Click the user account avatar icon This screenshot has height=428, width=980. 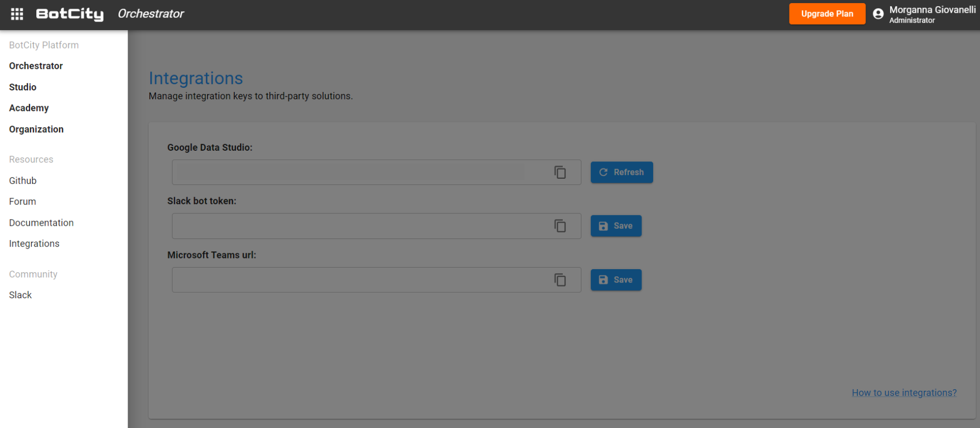tap(878, 14)
